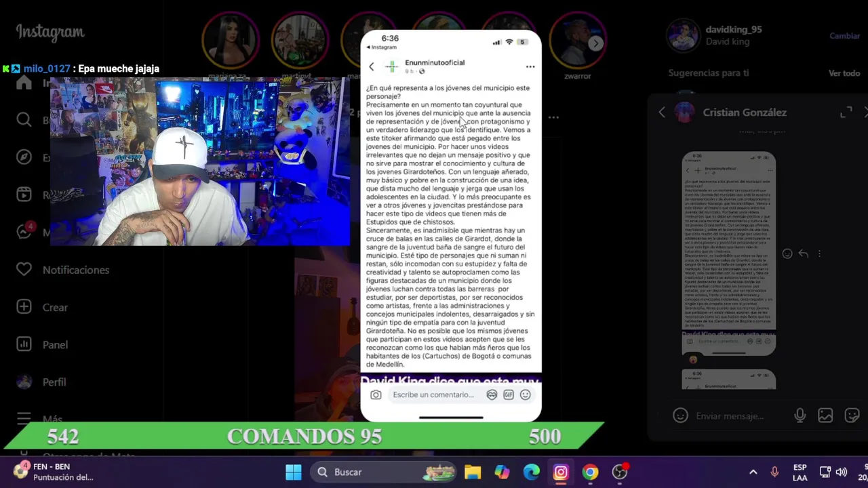Open three-dot menu beside Enunminutooficial

coord(530,66)
